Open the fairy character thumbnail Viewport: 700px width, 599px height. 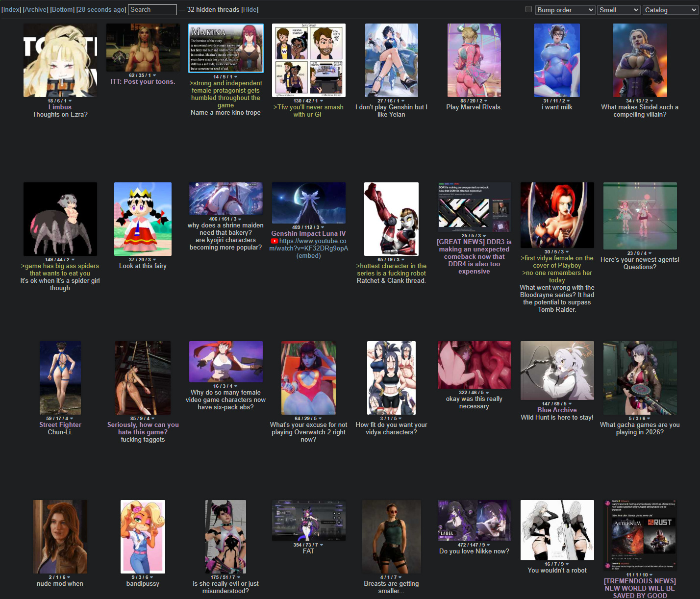[x=143, y=219]
